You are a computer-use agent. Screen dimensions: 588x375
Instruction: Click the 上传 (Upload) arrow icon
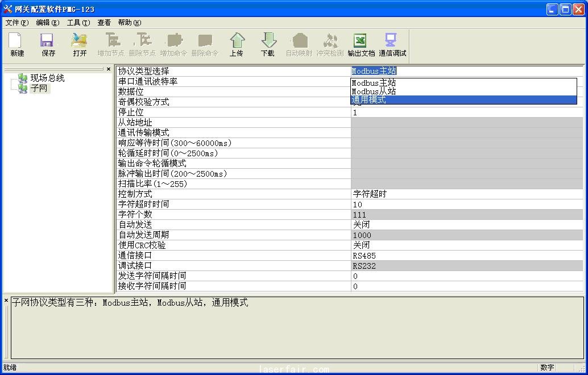(237, 41)
